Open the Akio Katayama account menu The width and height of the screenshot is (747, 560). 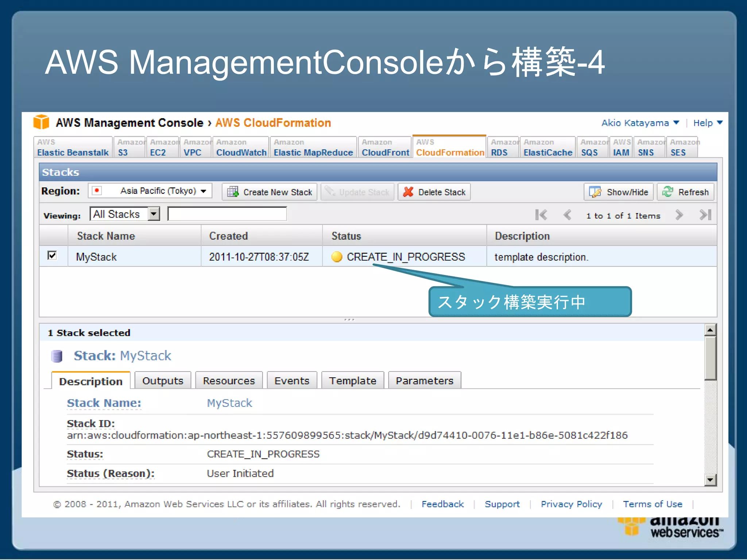(640, 123)
